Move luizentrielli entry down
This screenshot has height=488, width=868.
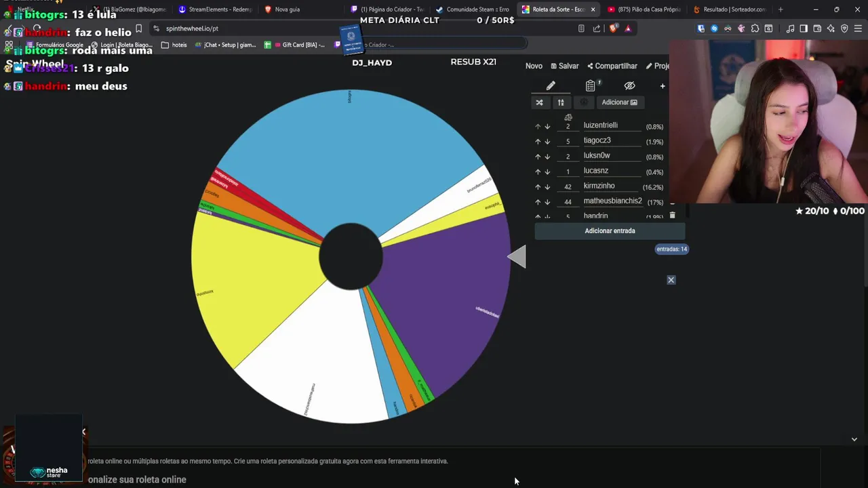click(547, 127)
